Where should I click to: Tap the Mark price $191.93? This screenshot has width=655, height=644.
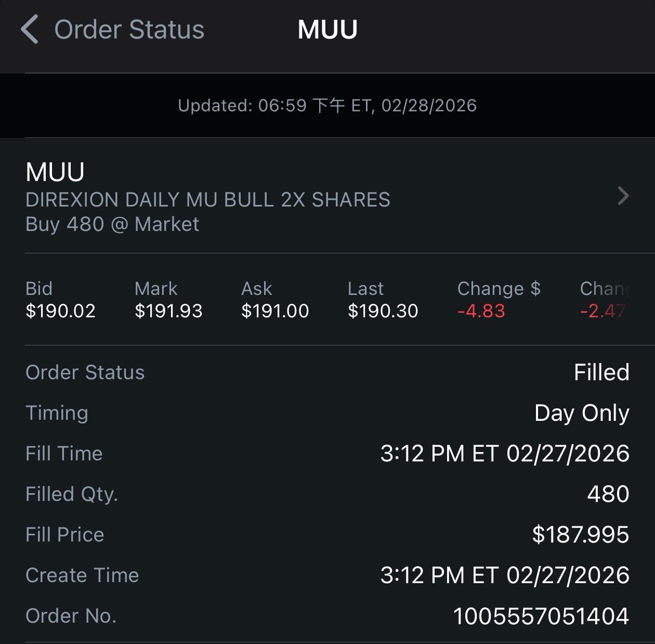[168, 311]
